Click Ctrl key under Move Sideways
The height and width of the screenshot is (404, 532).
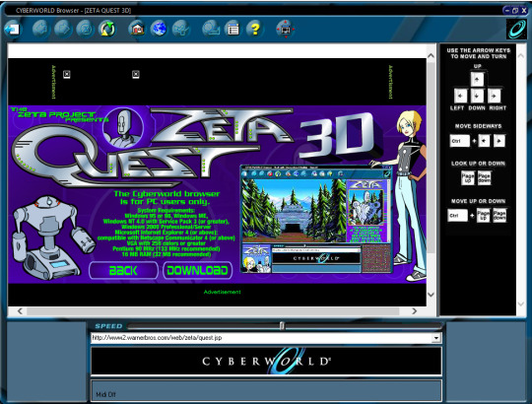tap(460, 141)
